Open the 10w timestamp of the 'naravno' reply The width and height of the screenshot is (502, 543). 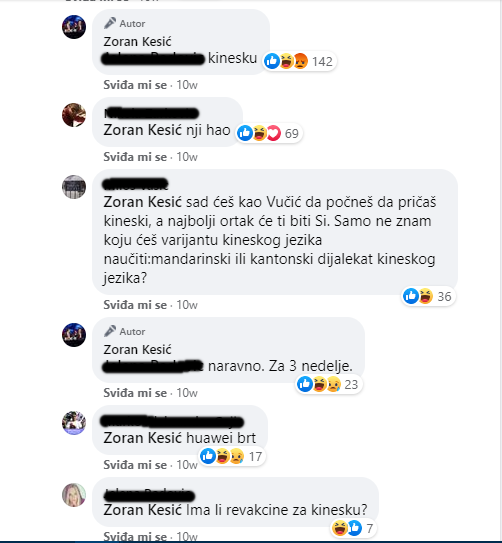tap(187, 393)
